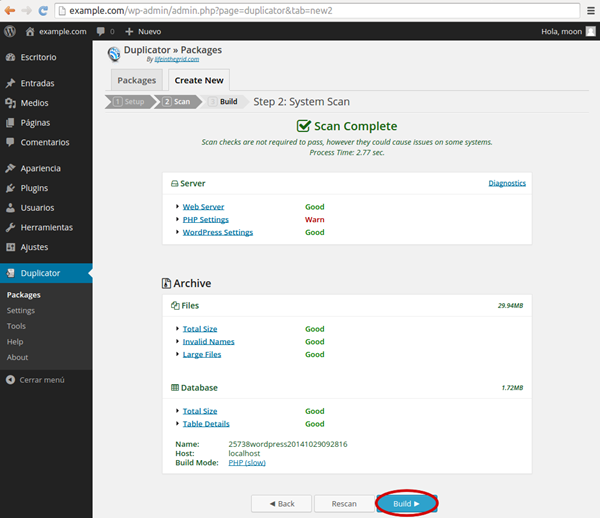This screenshot has width=600, height=518.
Task: Click the user avatar next to Hola, moon
Action: [x=591, y=31]
